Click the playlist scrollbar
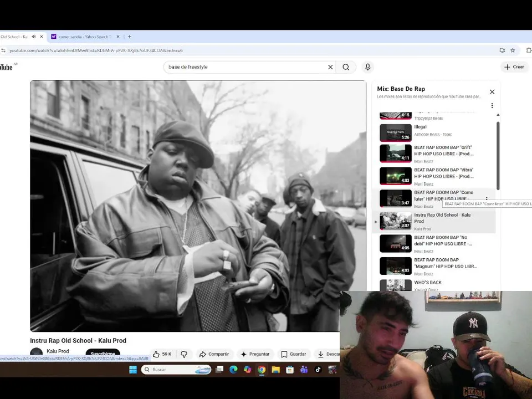The width and height of the screenshot is (532, 399). (498, 156)
